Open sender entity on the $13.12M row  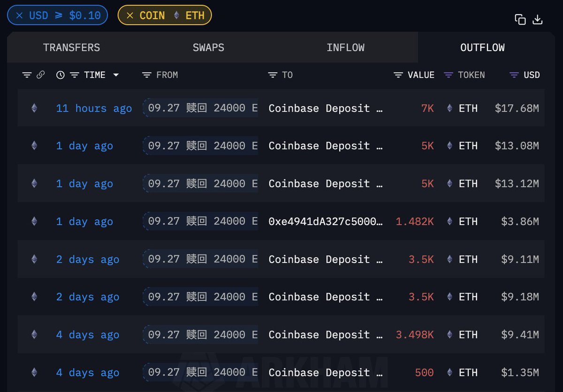(201, 184)
